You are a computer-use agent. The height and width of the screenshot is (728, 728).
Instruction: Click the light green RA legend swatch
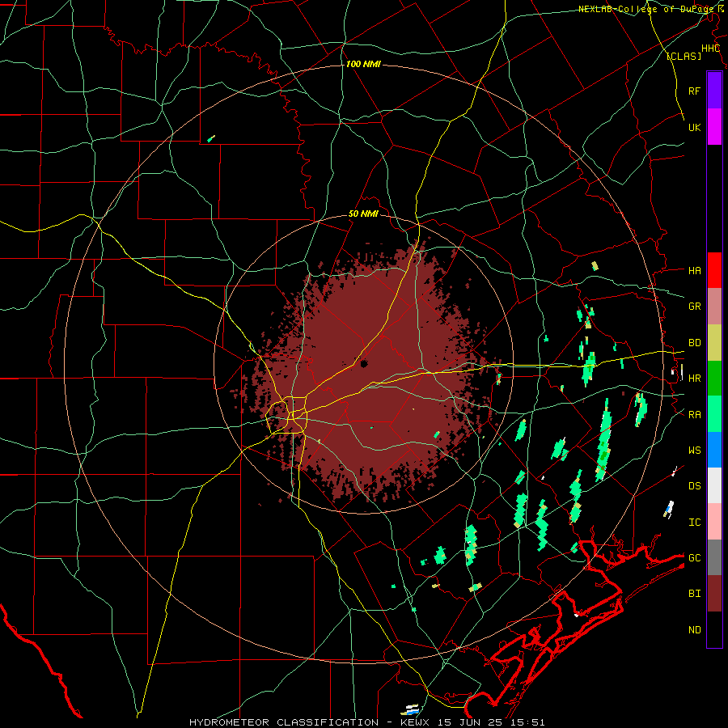tap(714, 414)
